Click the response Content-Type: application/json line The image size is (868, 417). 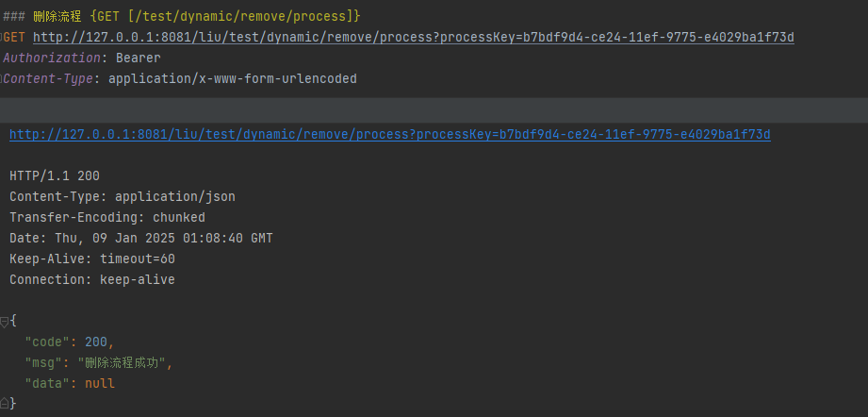123,197
